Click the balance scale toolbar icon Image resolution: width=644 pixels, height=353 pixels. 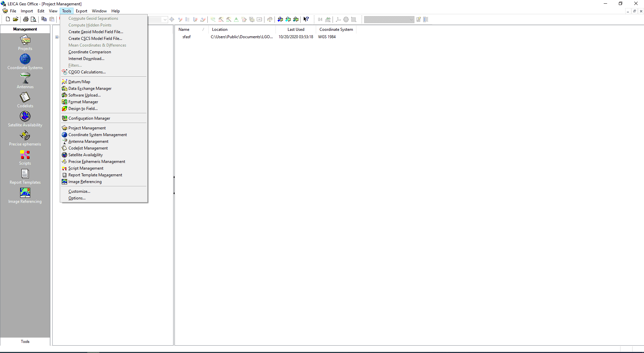click(270, 19)
